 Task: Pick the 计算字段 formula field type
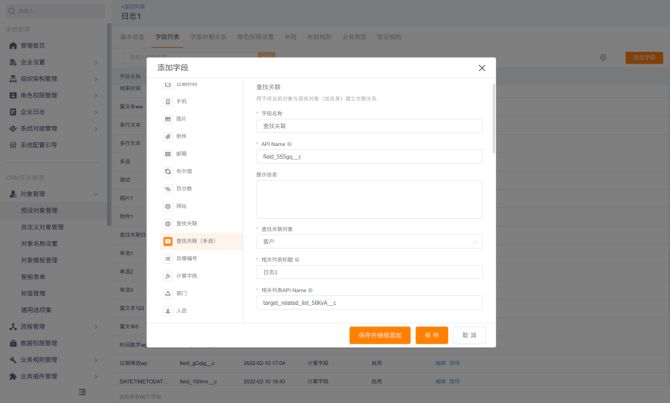[x=187, y=275]
